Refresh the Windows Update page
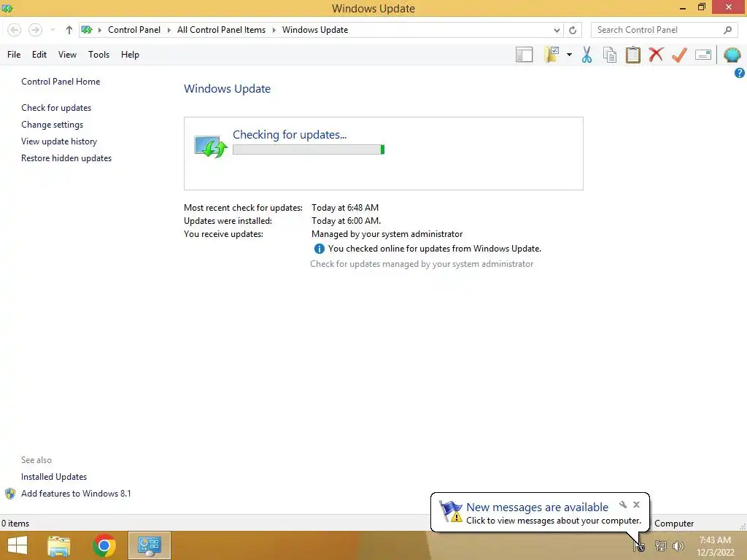This screenshot has width=747, height=560. click(573, 30)
